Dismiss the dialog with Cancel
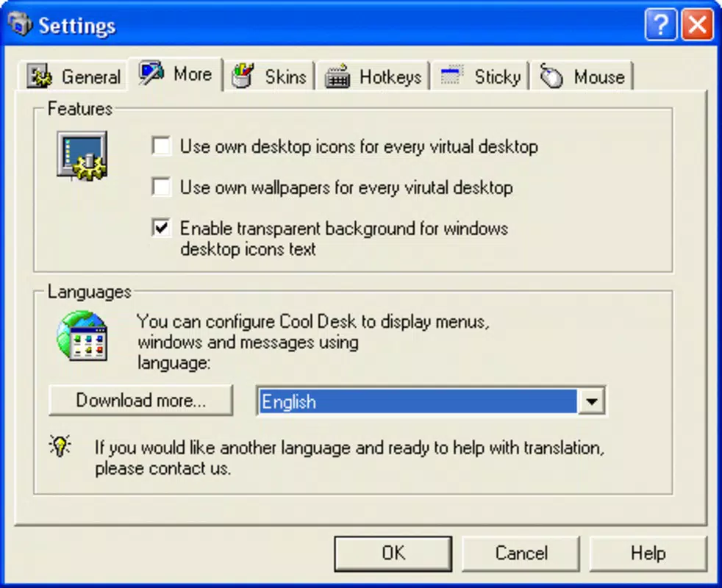This screenshot has height=588, width=722. pyautogui.click(x=521, y=553)
